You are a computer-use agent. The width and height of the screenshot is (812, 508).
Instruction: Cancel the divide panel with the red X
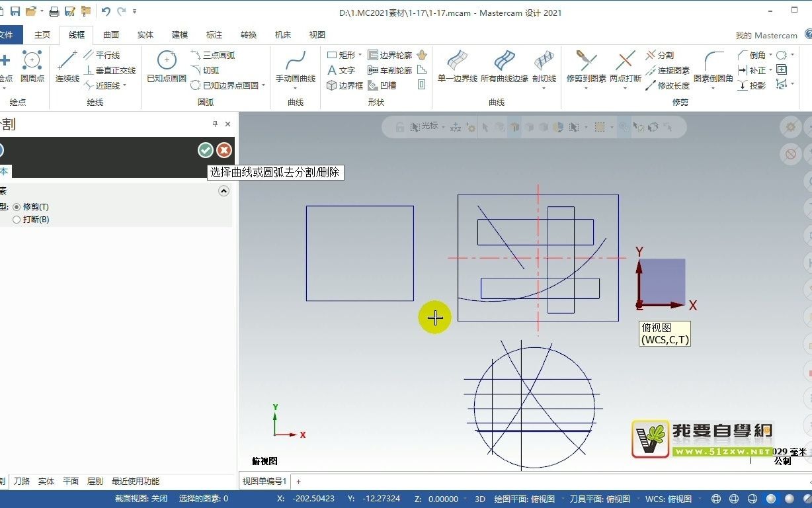pyautogui.click(x=224, y=150)
